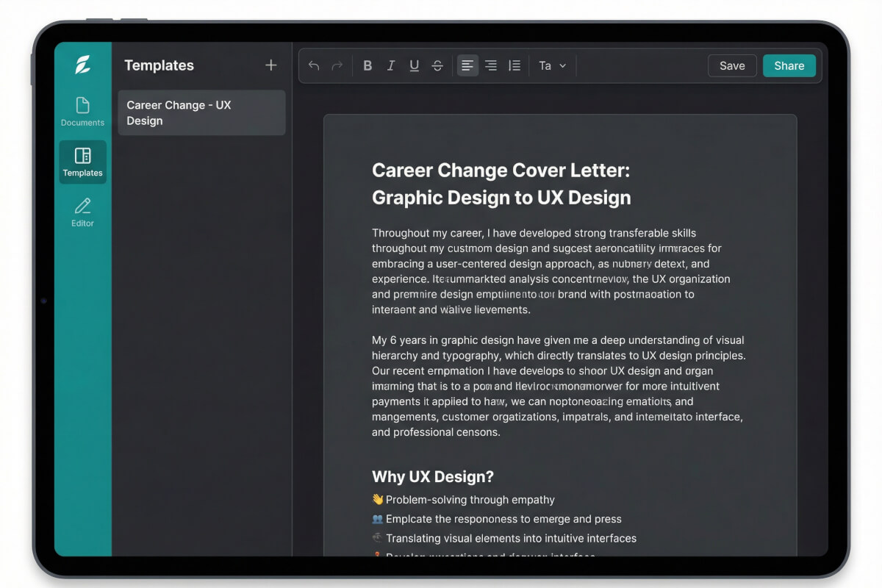Toggle underline formatting

[415, 65]
